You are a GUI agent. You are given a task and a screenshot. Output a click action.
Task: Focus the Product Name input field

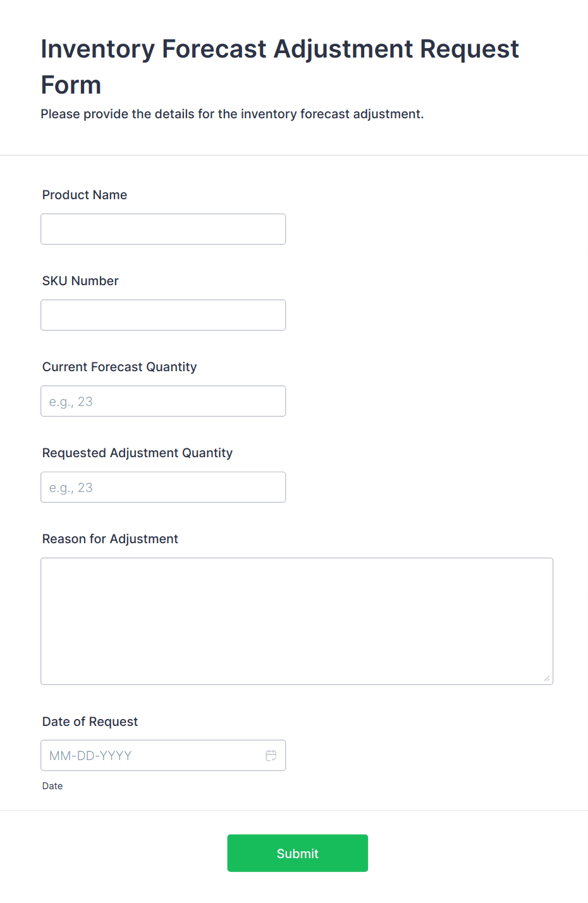[162, 229]
